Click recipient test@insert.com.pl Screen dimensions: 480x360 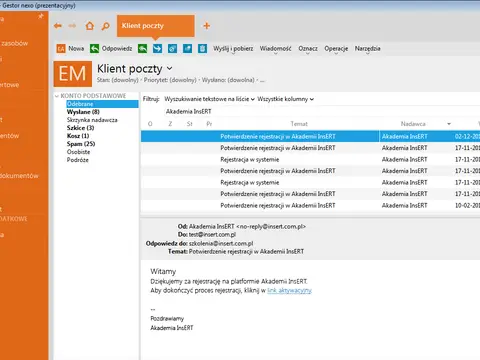pos(212,235)
